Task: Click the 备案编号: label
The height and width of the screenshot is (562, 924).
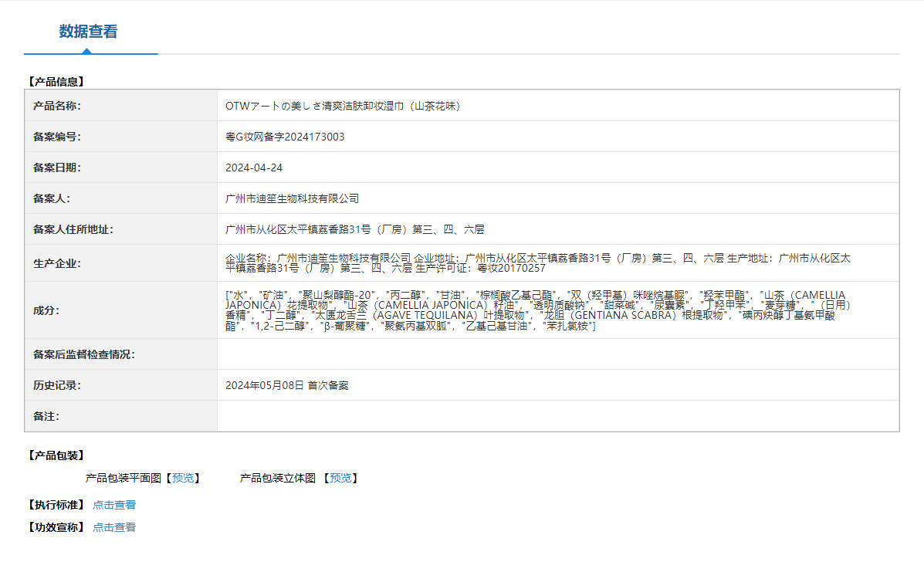Action: (57, 137)
